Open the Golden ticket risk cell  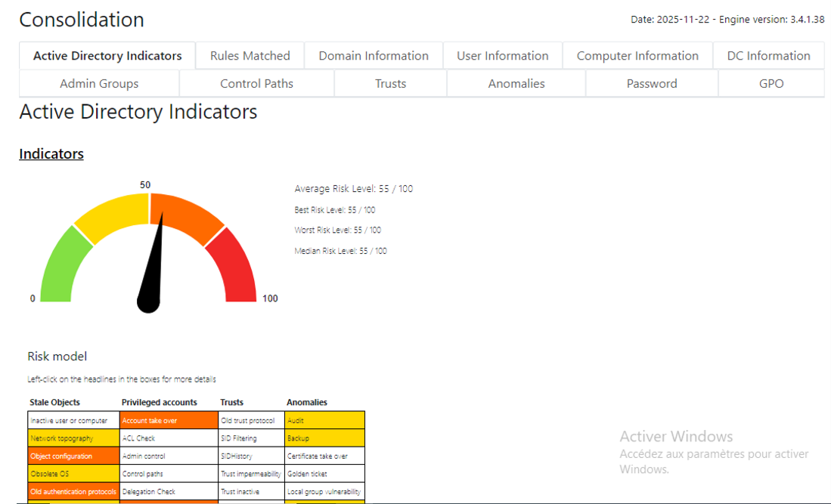[325, 474]
